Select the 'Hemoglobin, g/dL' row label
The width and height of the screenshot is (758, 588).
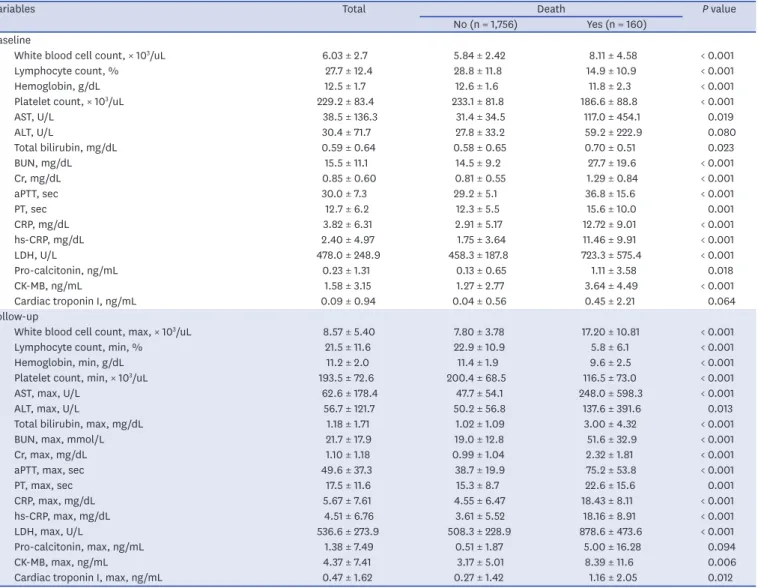pyautogui.click(x=57, y=87)
